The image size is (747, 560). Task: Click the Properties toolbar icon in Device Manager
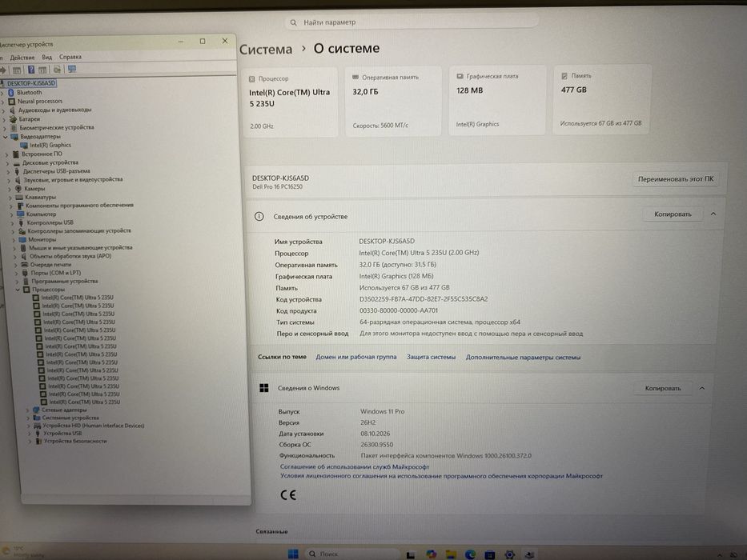click(17, 70)
